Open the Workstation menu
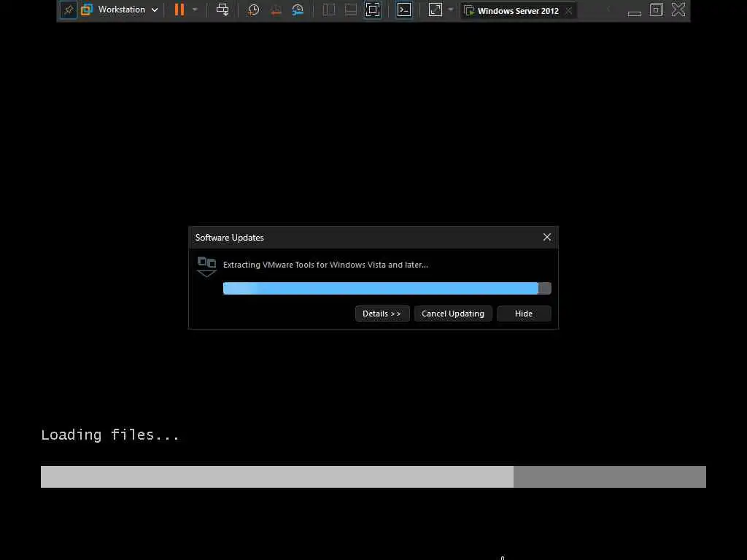Image resolution: width=747 pixels, height=560 pixels. pos(128,9)
